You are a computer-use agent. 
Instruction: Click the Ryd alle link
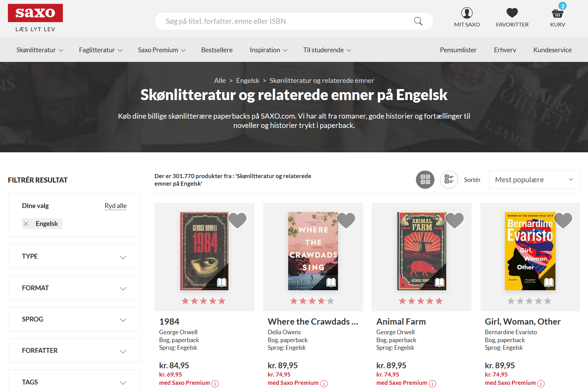click(116, 206)
